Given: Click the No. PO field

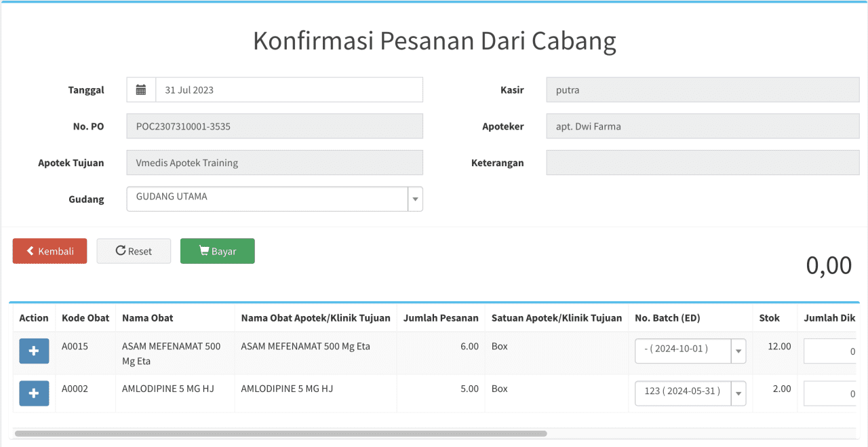Looking at the screenshot, I should (x=275, y=126).
